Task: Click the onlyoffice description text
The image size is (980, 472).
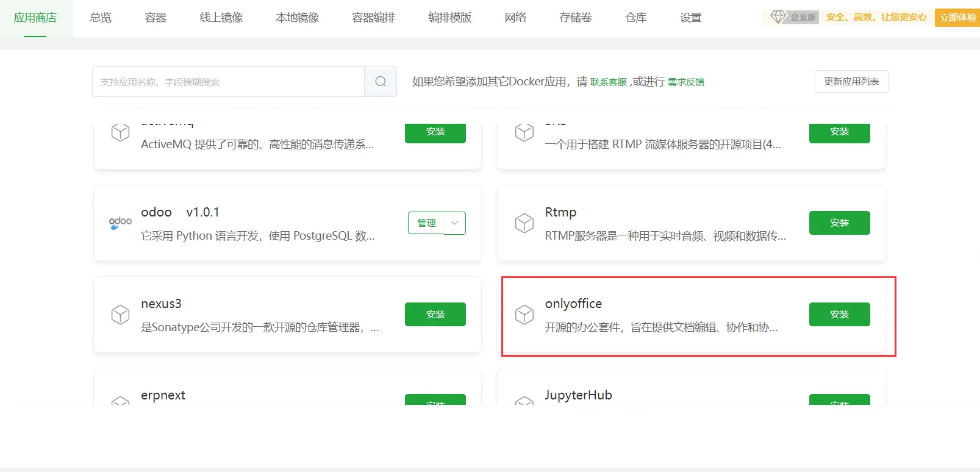Action: click(x=661, y=327)
